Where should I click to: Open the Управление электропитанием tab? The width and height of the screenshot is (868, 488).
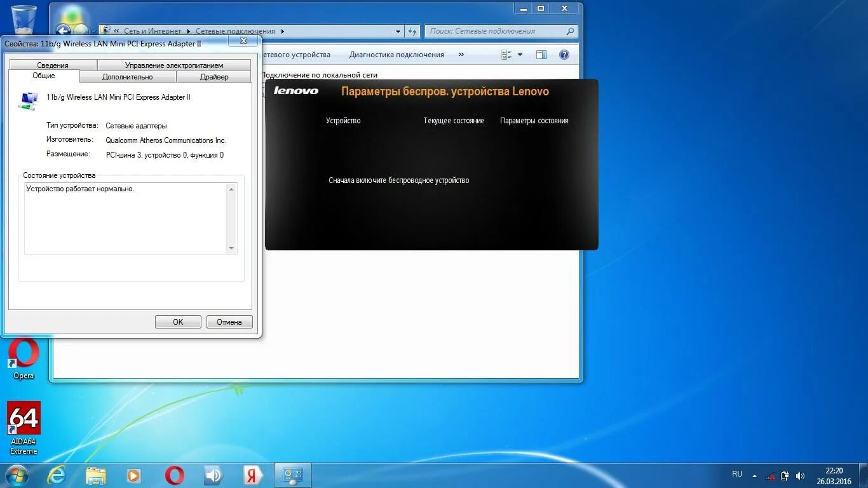tap(174, 65)
